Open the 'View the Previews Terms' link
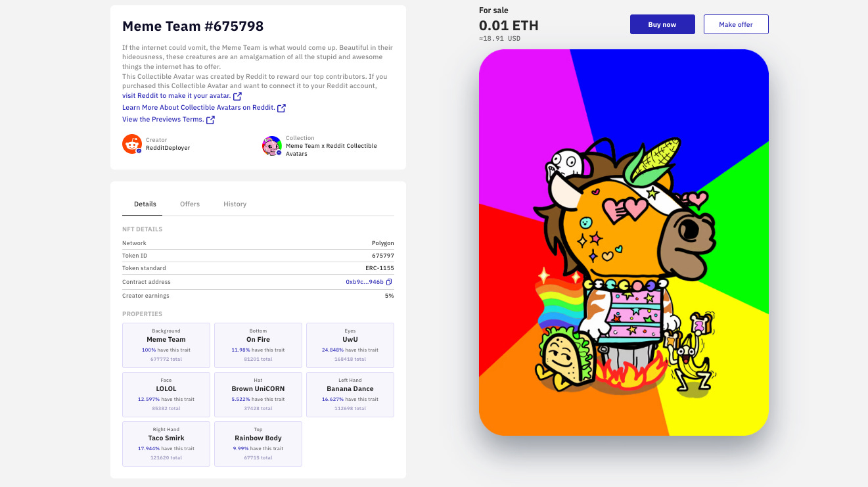The image size is (868, 487). click(x=163, y=120)
